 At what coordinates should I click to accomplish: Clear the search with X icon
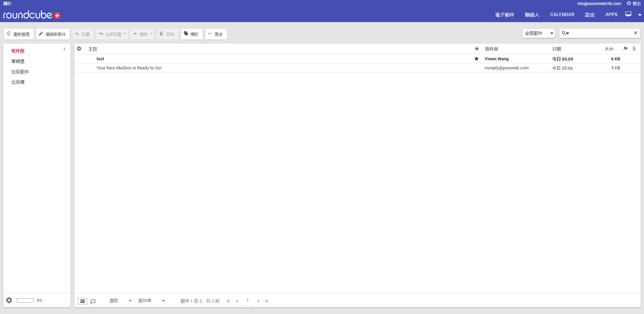pyautogui.click(x=635, y=33)
